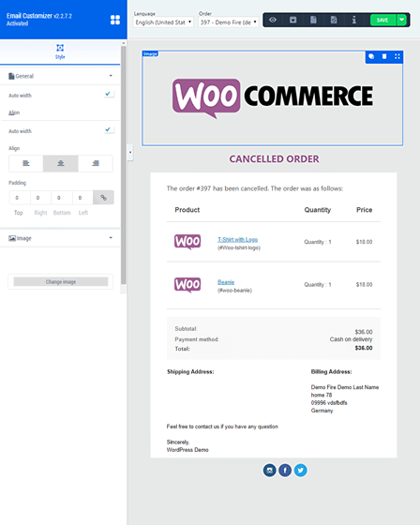420x525 pixels.
Task: Click the Product column header
Action: [187, 210]
